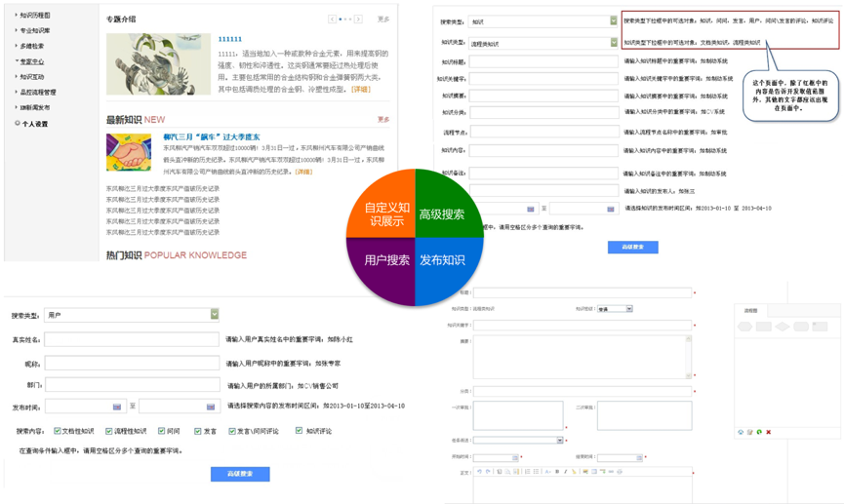This screenshot has height=504, width=844.
Task: Click blue 高级搜索 button in knowledge search form
Action: tap(633, 247)
